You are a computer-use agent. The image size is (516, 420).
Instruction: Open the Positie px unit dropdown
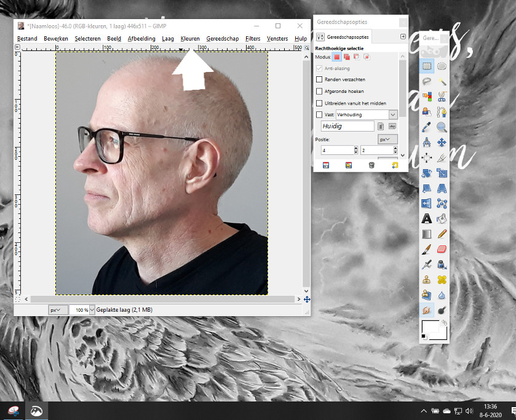click(x=387, y=140)
